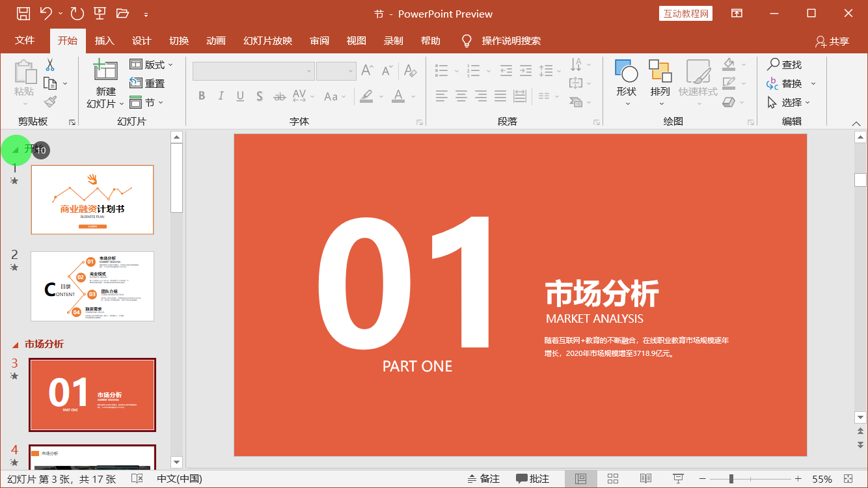Screen dimensions: 868x488
Task: Toggle text shadow
Action: coord(259,96)
